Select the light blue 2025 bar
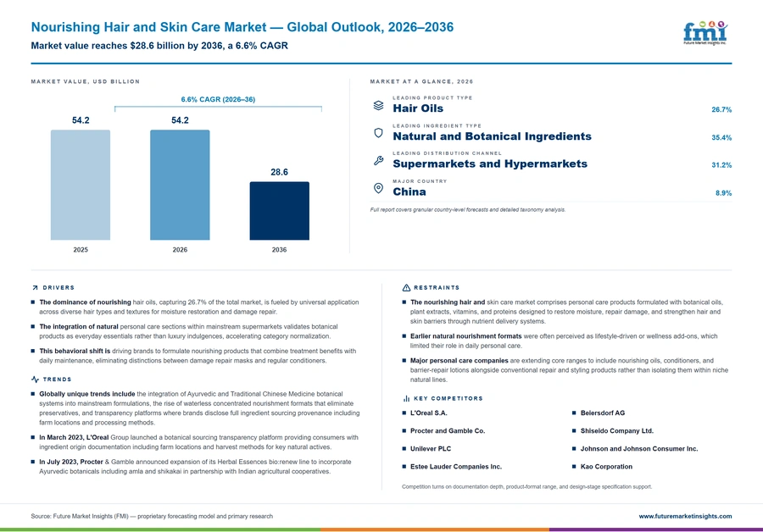The width and height of the screenshot is (763, 532). 81,185
